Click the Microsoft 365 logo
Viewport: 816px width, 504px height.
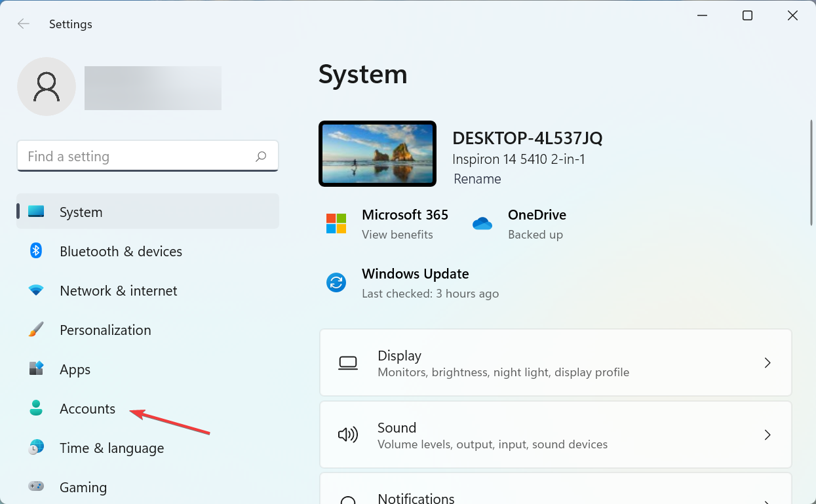point(336,223)
